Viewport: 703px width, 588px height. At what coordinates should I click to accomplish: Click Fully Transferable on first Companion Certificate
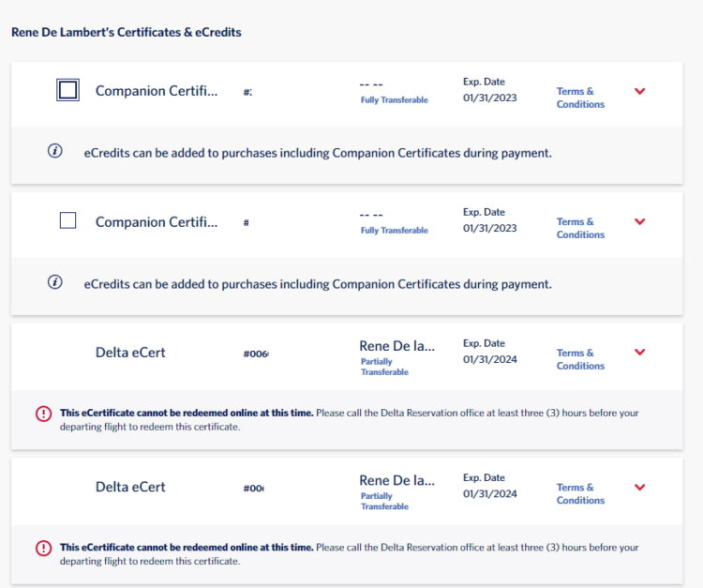tap(394, 100)
